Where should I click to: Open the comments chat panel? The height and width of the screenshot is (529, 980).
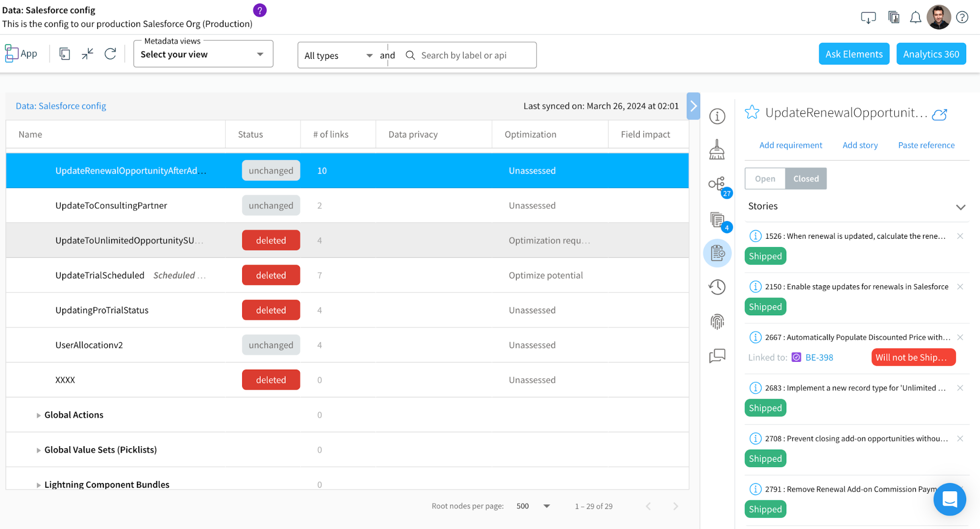tap(717, 356)
